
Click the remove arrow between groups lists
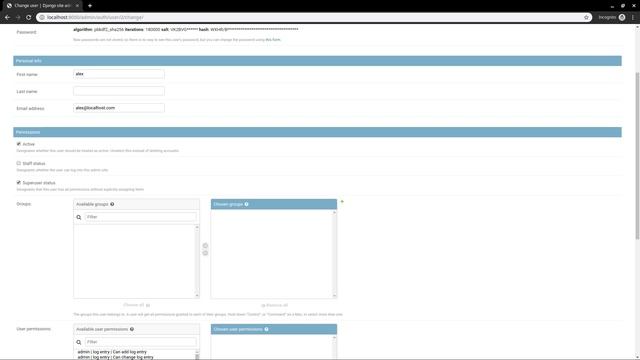point(205,253)
